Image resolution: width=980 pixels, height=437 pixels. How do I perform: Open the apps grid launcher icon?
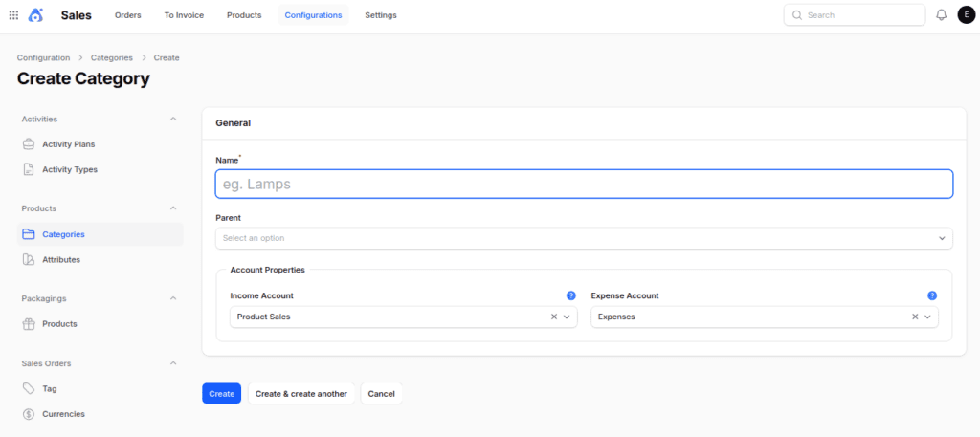13,15
